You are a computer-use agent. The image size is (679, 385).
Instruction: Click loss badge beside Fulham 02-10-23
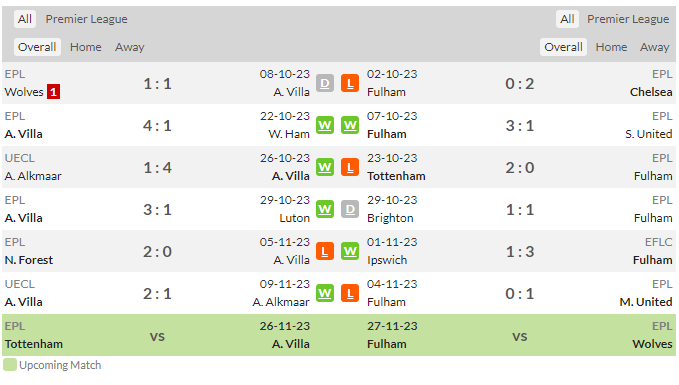[x=350, y=83]
